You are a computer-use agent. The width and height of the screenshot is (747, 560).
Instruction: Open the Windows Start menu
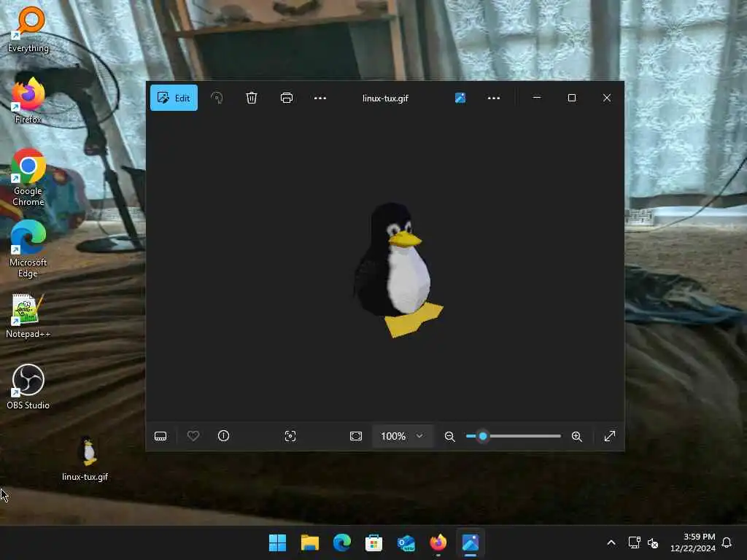[x=277, y=542]
